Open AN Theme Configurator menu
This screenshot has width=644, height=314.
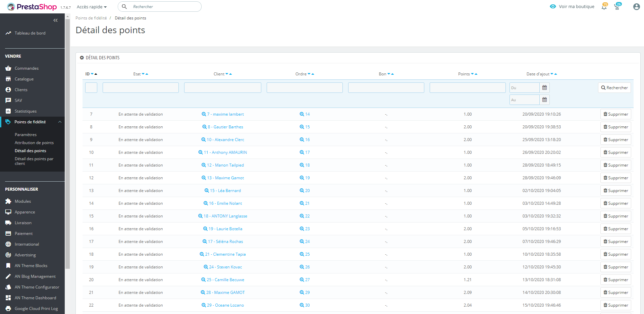point(37,287)
